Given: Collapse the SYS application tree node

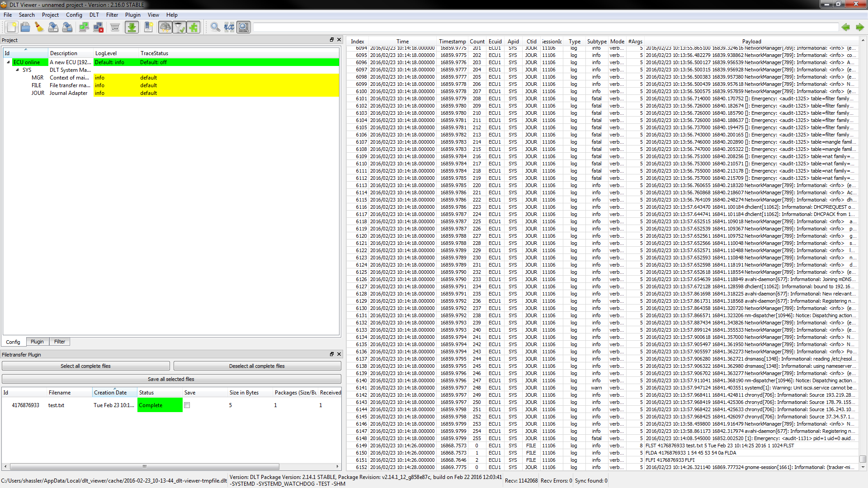Looking at the screenshot, I should coord(17,70).
